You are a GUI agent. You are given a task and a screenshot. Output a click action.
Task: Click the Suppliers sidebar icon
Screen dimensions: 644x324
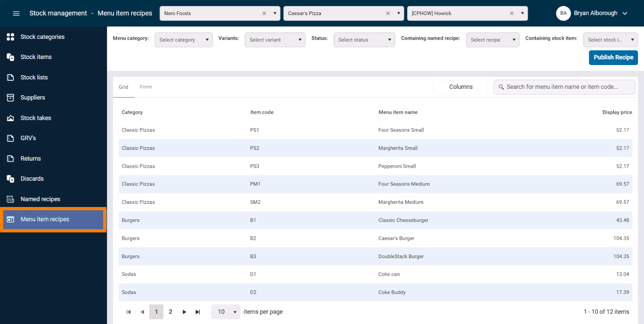point(11,98)
